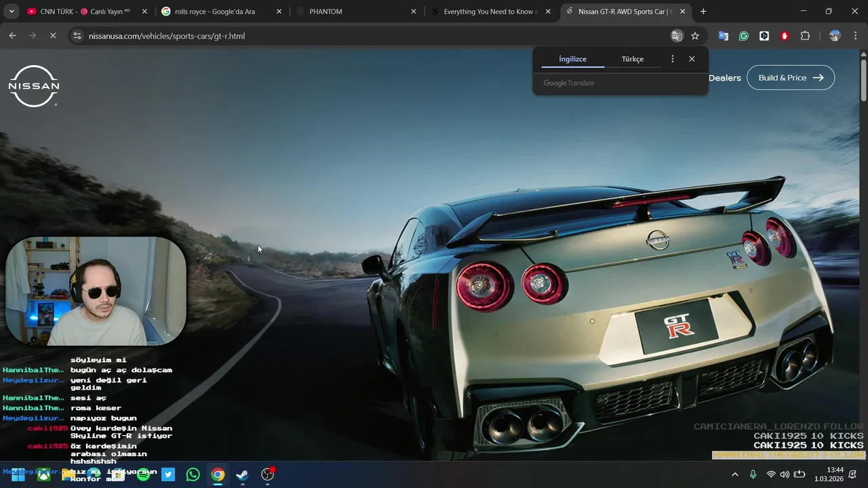The image size is (868, 488).
Task: Close the rolls royce search tab
Action: (279, 12)
